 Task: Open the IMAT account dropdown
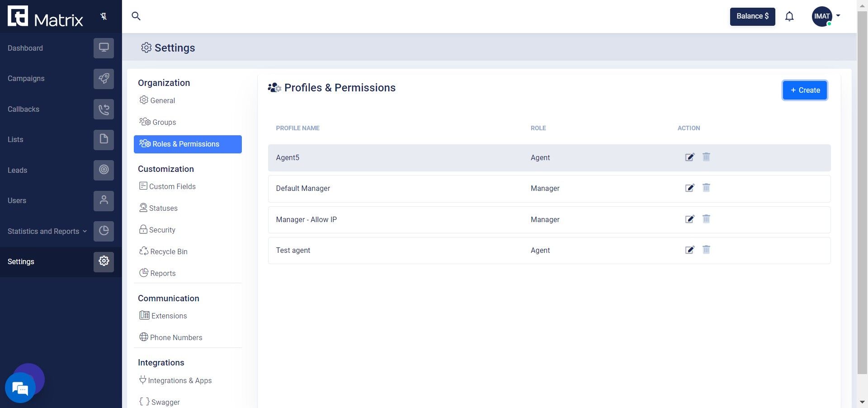[x=826, y=16]
